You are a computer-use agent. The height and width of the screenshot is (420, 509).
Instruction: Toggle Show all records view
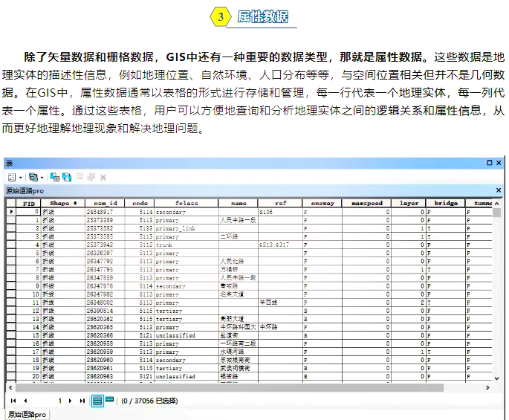click(97, 401)
